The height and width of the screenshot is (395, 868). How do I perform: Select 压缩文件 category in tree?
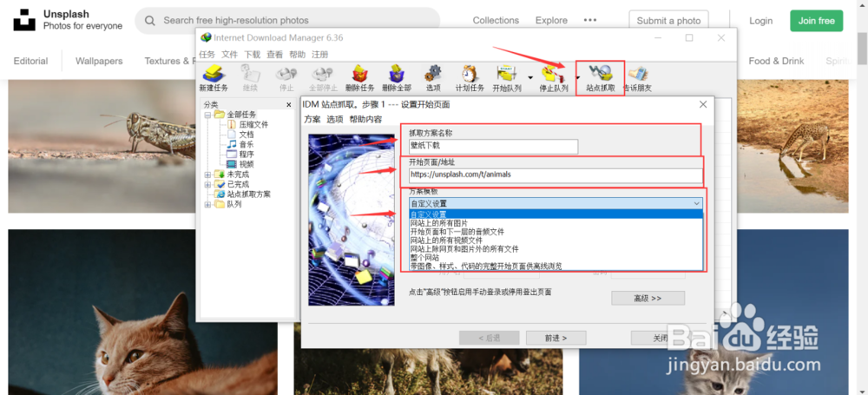[x=253, y=125]
